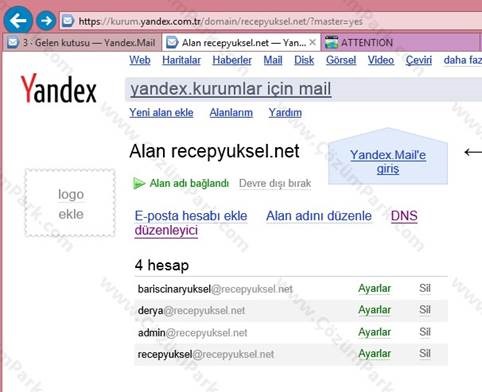
Task: Select admin@recepyuksel.net address
Action: click(x=193, y=333)
